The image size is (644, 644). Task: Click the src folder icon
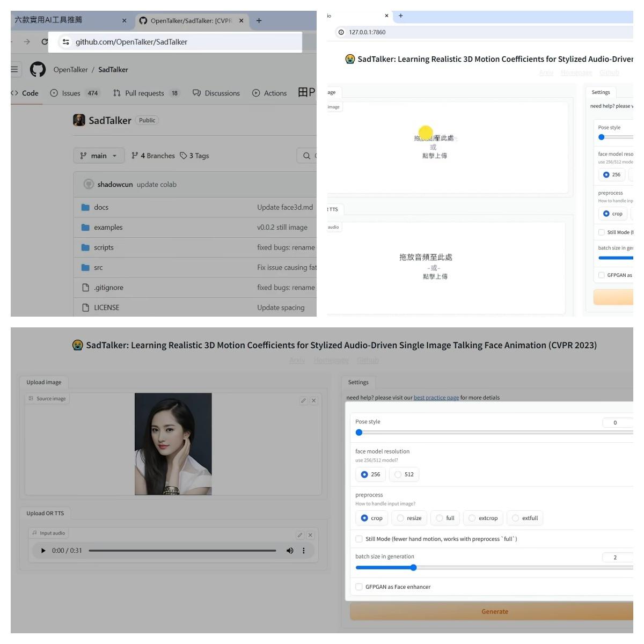point(85,267)
